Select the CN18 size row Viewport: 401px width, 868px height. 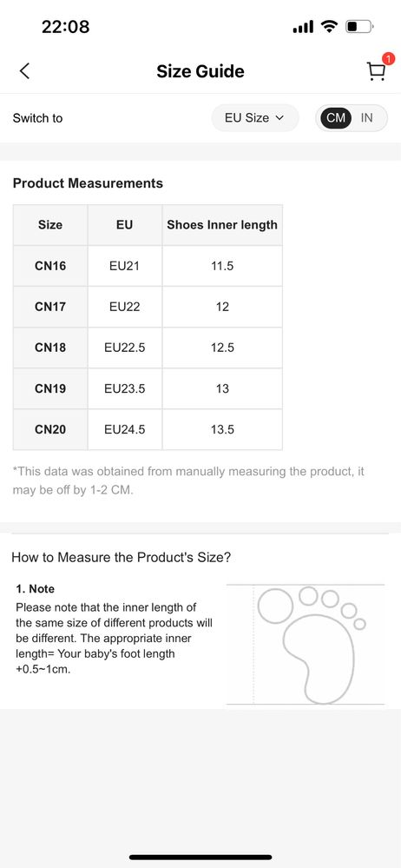[x=148, y=348]
